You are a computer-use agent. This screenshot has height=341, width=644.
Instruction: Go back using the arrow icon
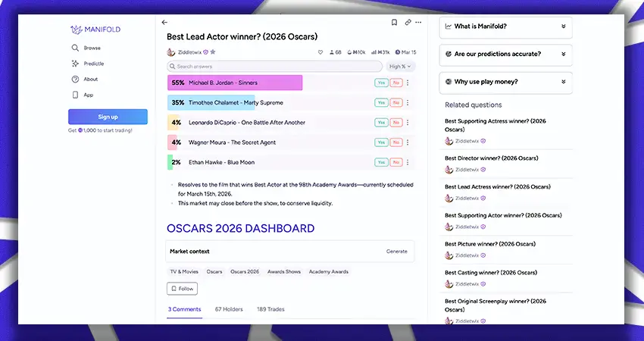[164, 23]
